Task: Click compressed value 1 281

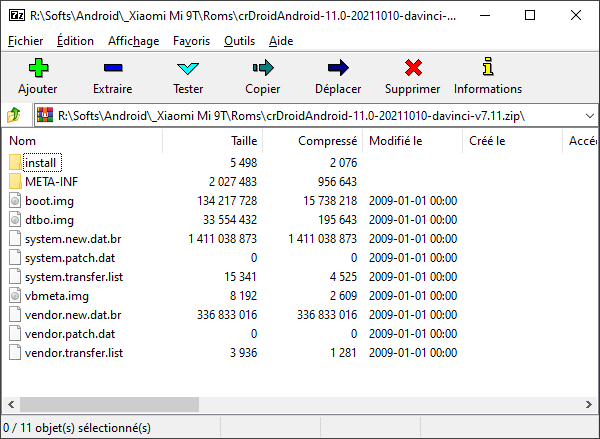Action: 343,353
